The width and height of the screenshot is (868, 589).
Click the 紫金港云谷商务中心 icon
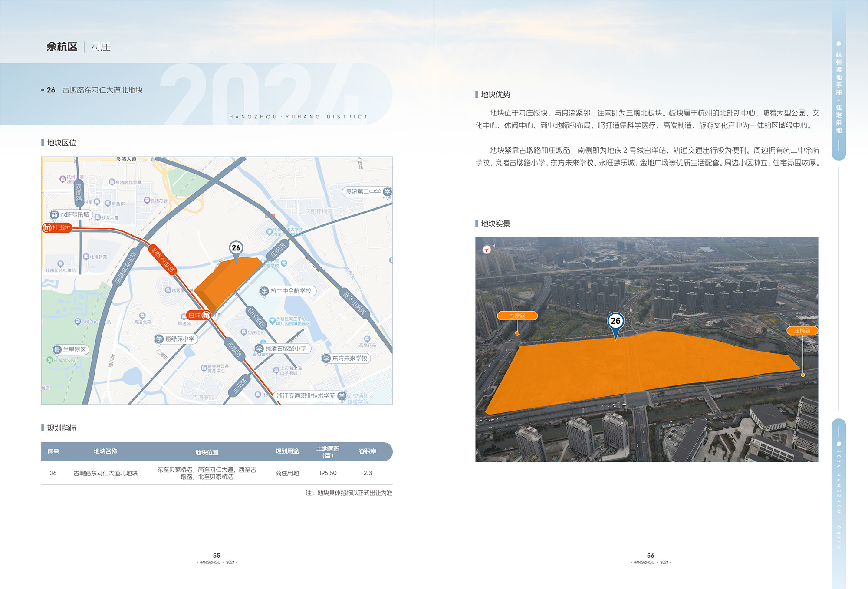tap(204, 369)
